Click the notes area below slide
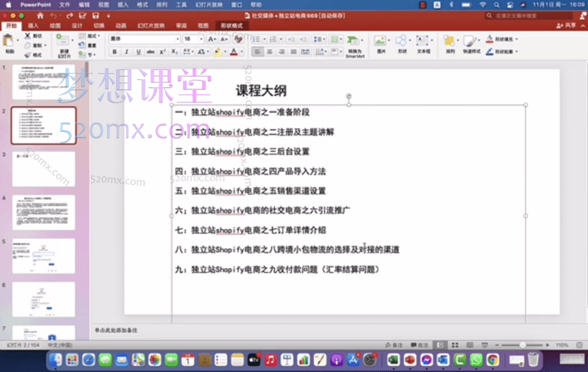The image size is (588, 372). tap(338, 331)
